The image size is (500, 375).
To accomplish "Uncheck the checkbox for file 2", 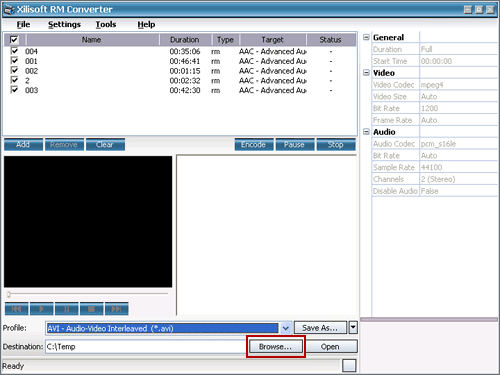I will click(14, 80).
